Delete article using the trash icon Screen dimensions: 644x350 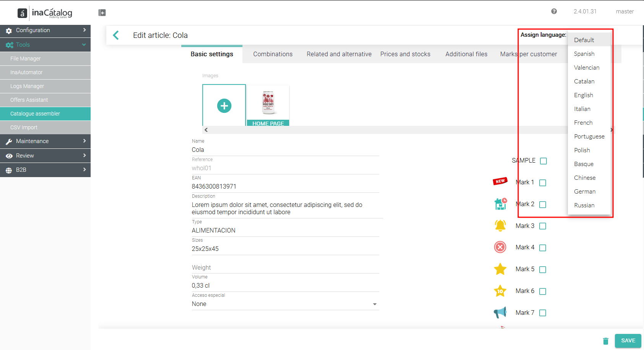(606, 341)
